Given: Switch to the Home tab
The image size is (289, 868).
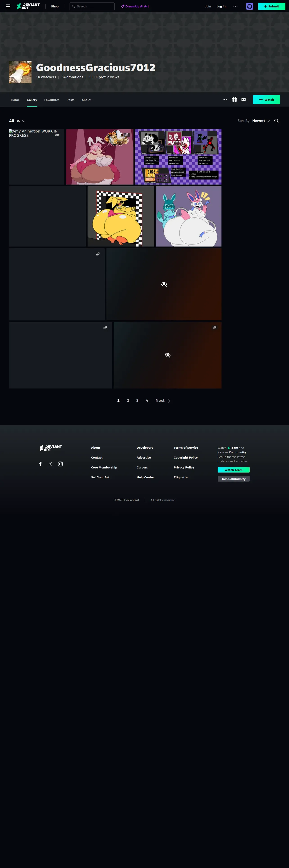Looking at the screenshot, I should 15,100.
